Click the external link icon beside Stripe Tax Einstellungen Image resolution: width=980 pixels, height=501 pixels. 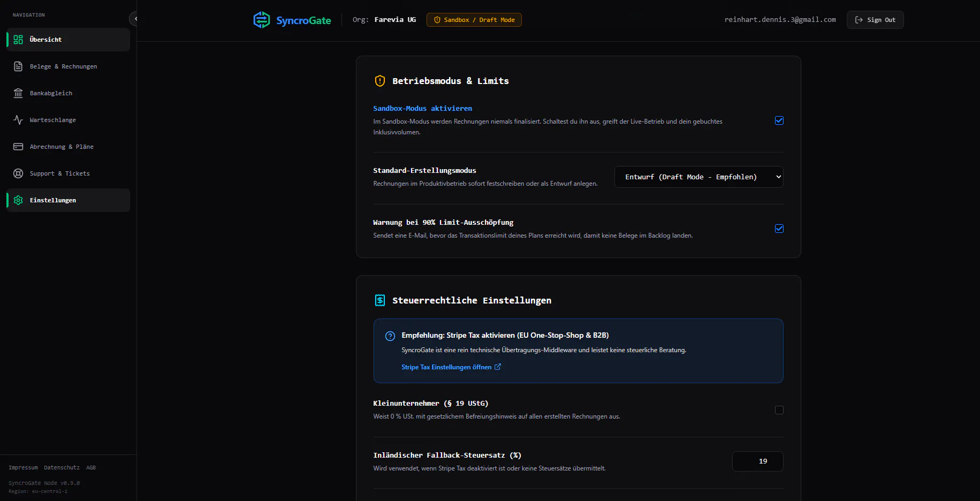(498, 367)
